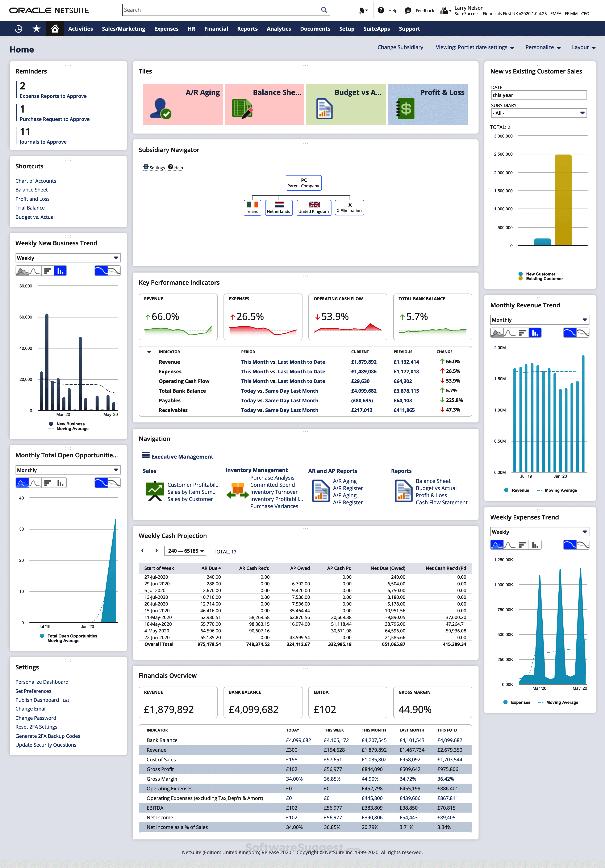Screen dimensions: 605x868
Task: Select the X-Elimination subsidiary node
Action: pos(349,207)
